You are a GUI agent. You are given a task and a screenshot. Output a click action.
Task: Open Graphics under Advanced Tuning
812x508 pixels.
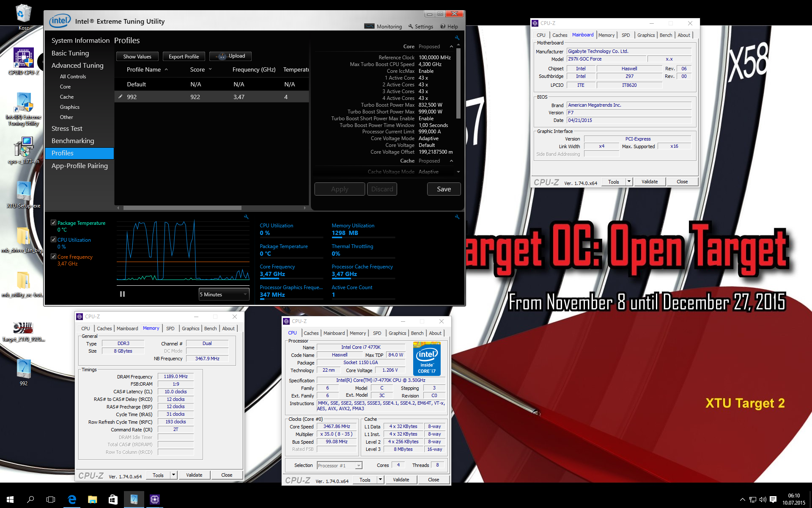pyautogui.click(x=69, y=107)
